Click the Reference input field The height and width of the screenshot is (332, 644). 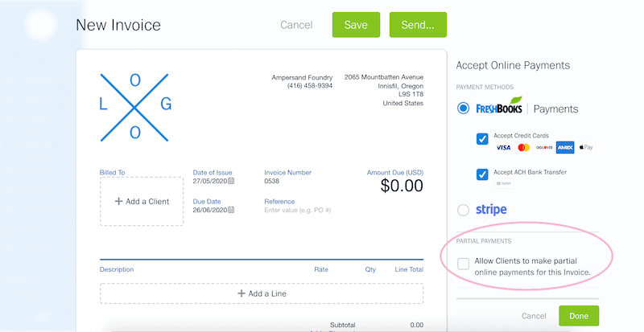pos(298,211)
